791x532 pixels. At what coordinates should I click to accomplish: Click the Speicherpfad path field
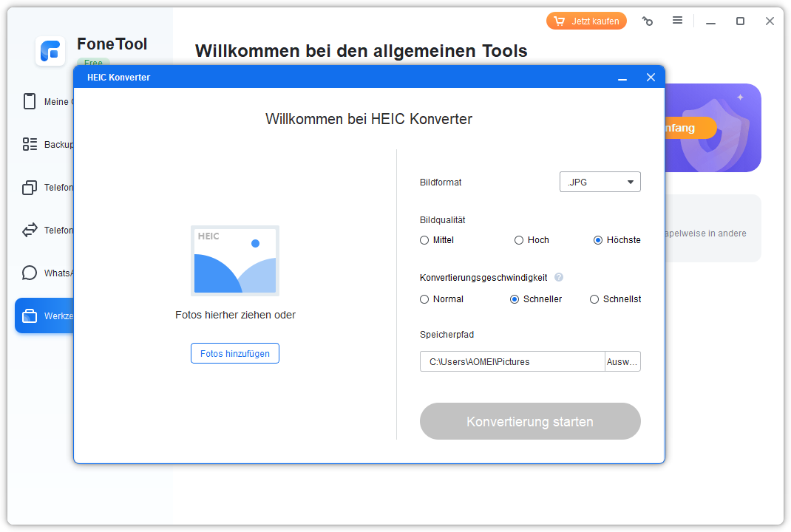[x=512, y=361]
